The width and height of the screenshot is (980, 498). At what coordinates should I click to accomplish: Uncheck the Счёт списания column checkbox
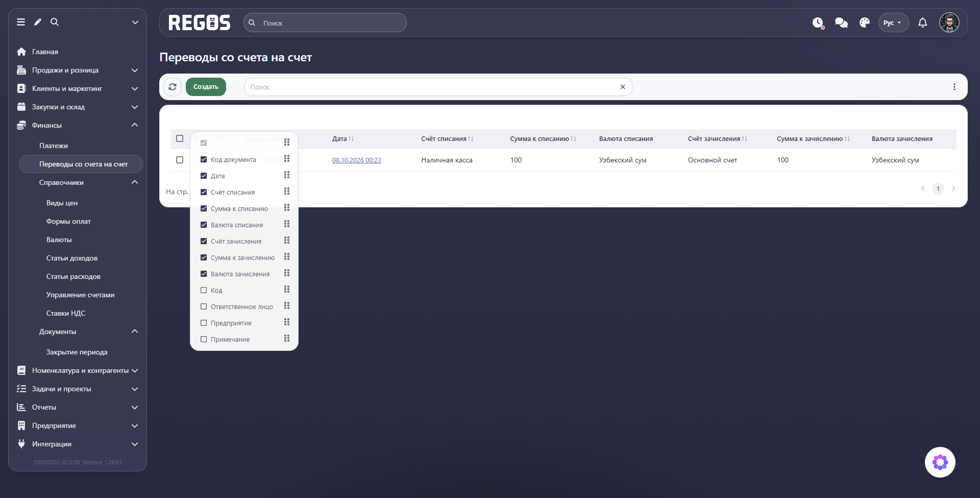coord(204,192)
